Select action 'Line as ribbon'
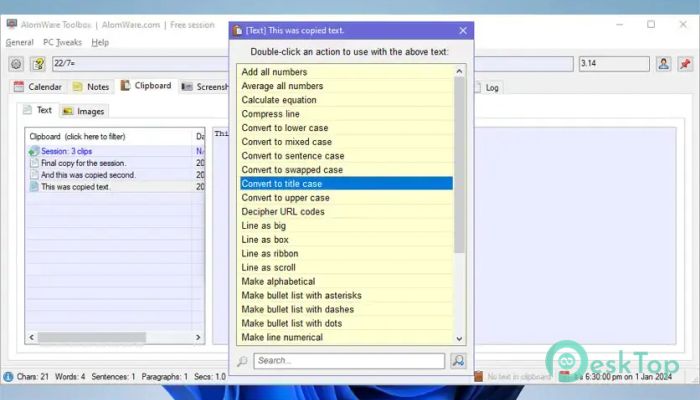This screenshot has height=400, width=700. click(346, 254)
